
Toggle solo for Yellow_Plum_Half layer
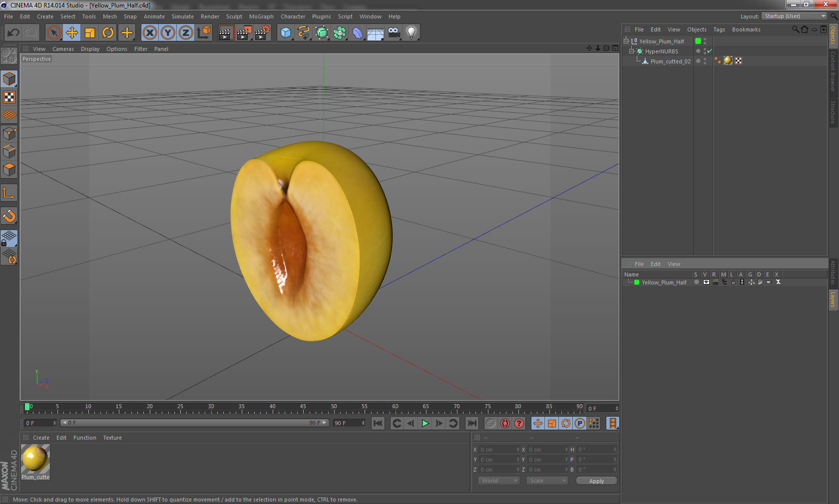pyautogui.click(x=696, y=282)
